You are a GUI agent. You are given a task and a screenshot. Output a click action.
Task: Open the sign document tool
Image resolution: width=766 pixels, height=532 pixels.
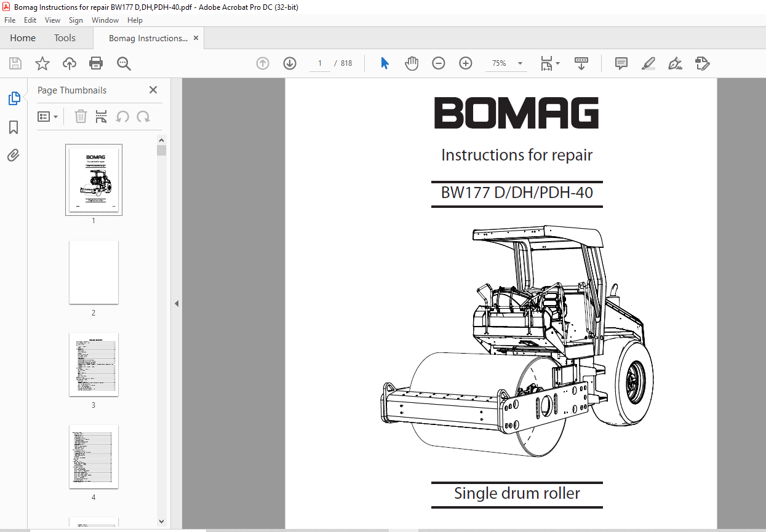click(676, 63)
